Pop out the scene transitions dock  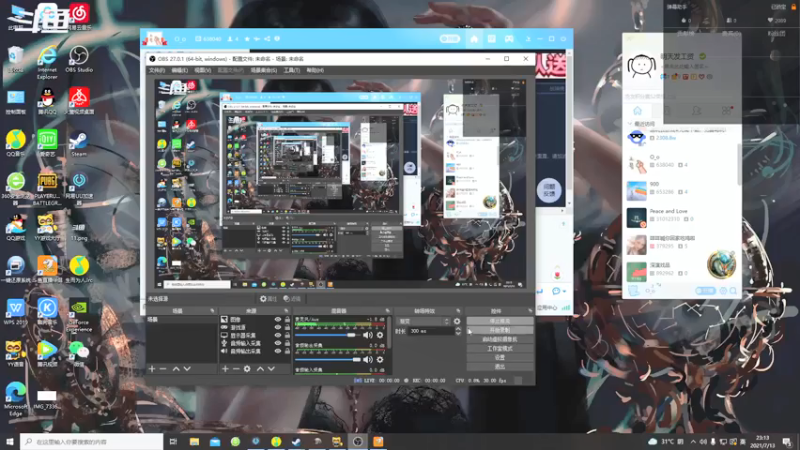[458, 311]
